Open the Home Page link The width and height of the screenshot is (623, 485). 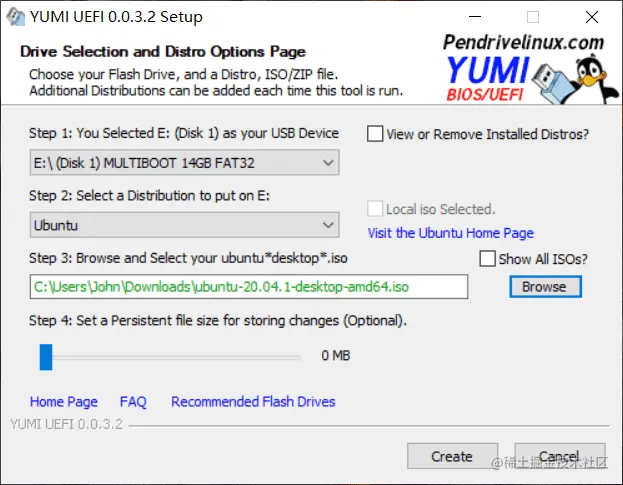coord(64,402)
